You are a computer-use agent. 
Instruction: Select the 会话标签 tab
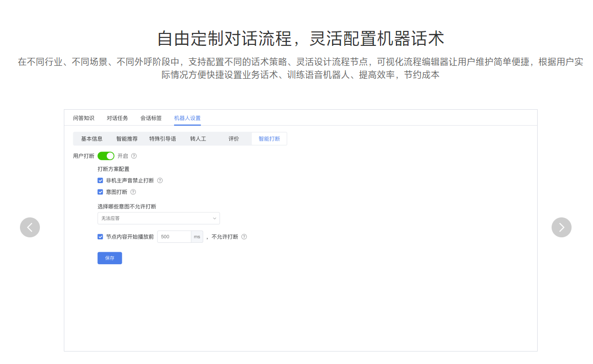[151, 118]
